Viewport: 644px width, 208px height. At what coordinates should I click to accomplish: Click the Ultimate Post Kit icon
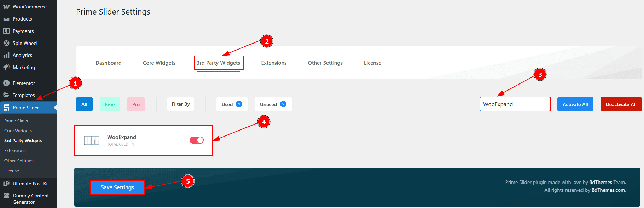[6, 184]
